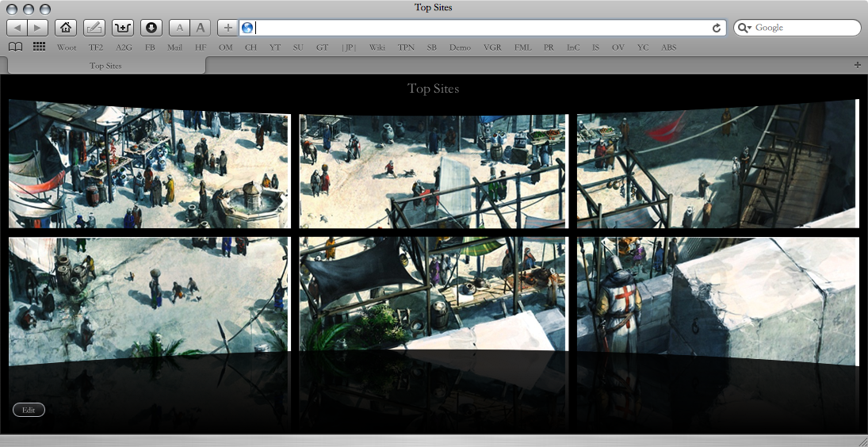Click into the address URL field
This screenshot has width=868, height=447.
click(x=482, y=28)
